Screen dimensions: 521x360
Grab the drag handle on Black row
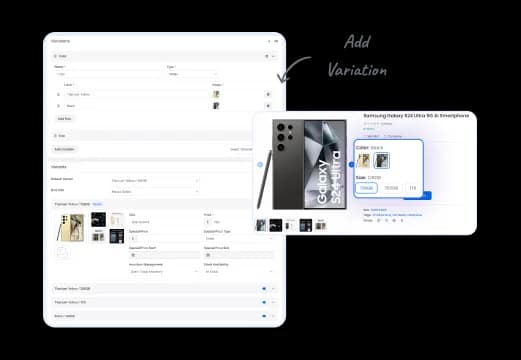(x=58, y=106)
